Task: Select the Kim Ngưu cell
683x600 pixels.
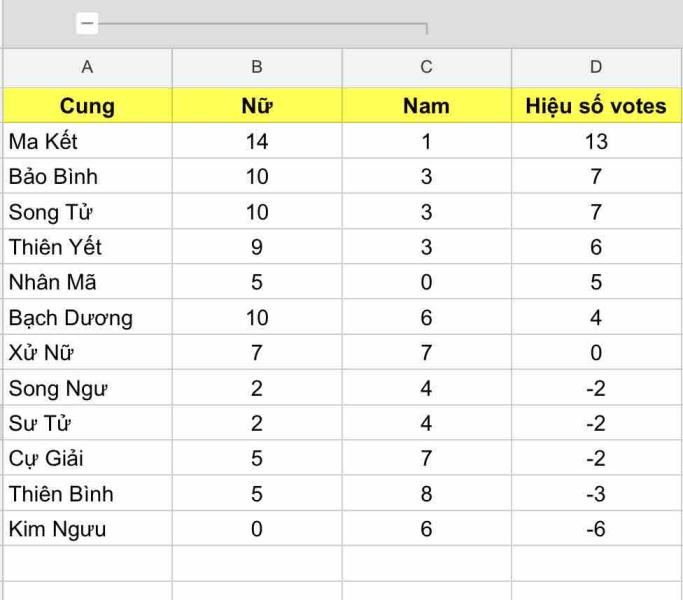Action: click(87, 529)
